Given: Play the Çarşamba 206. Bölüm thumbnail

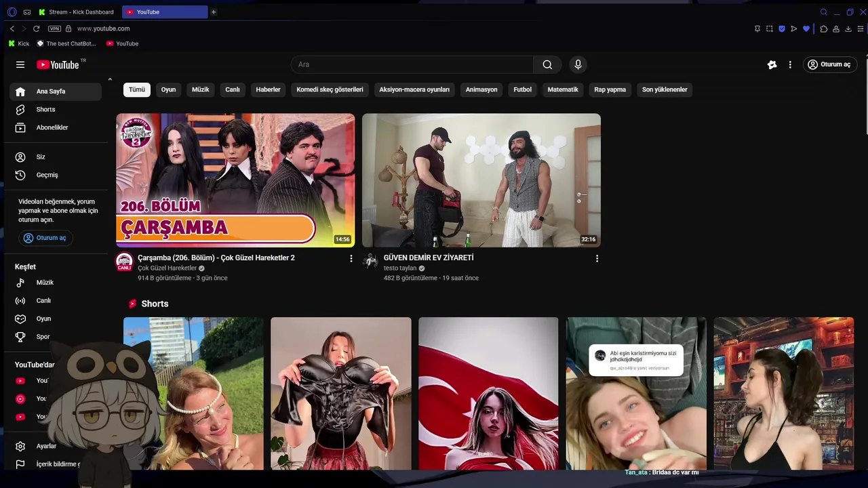Looking at the screenshot, I should (x=235, y=180).
